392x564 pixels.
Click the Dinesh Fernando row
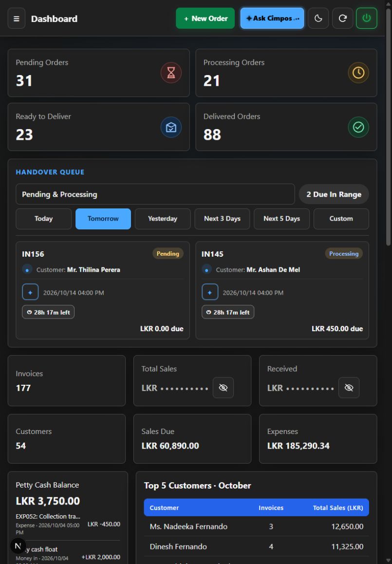pos(257,547)
